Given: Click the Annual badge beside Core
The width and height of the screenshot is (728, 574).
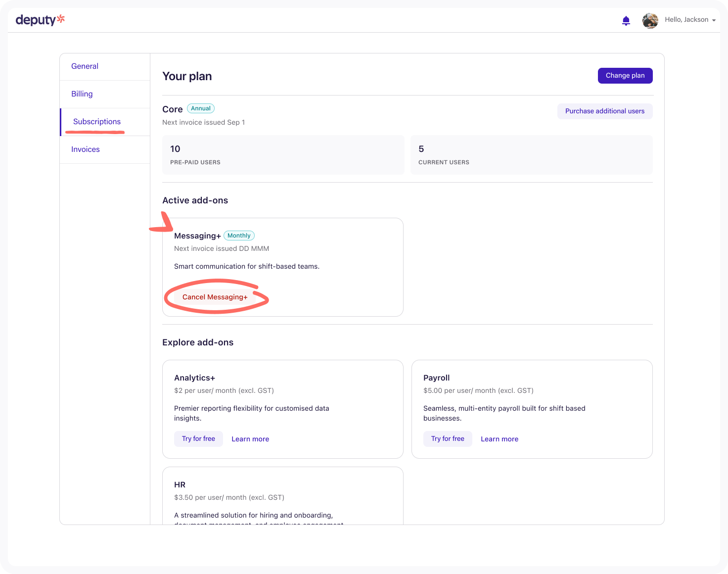Looking at the screenshot, I should (201, 108).
